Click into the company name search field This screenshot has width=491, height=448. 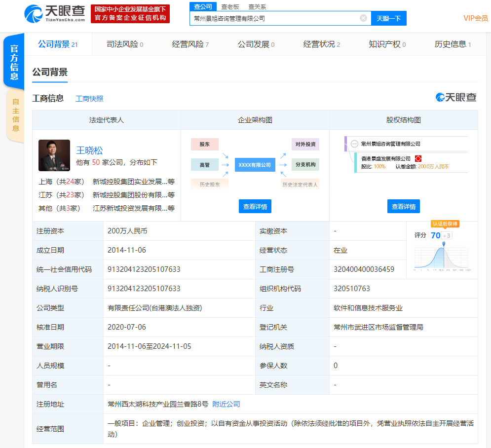pyautogui.click(x=274, y=18)
